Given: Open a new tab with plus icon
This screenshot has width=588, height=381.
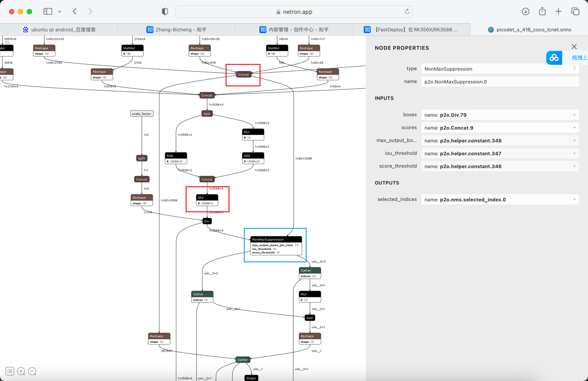Looking at the screenshot, I should [x=558, y=12].
